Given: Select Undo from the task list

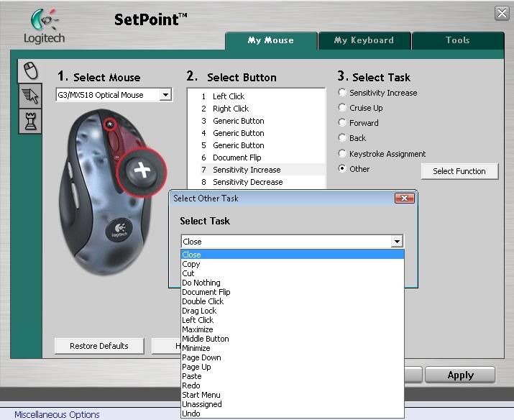Looking at the screenshot, I should (x=293, y=414).
